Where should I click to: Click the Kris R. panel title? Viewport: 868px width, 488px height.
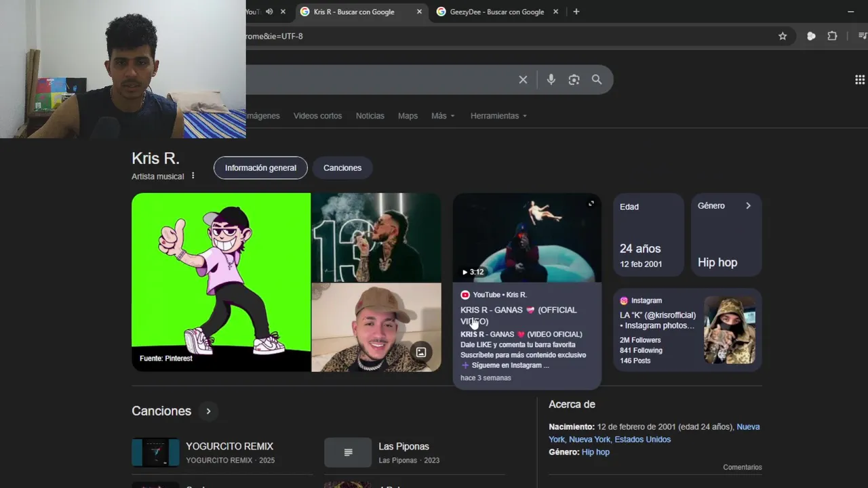tap(155, 159)
